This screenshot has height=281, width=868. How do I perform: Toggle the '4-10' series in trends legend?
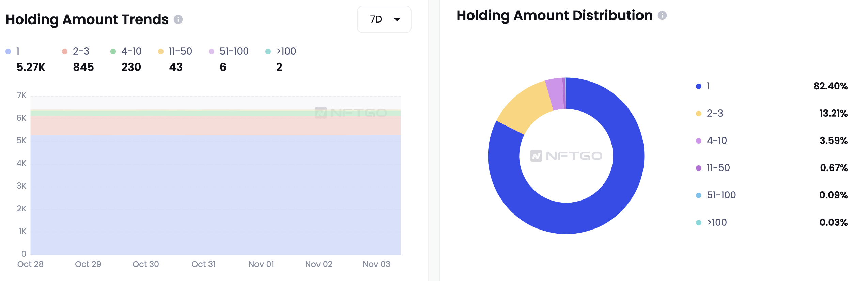[126, 51]
